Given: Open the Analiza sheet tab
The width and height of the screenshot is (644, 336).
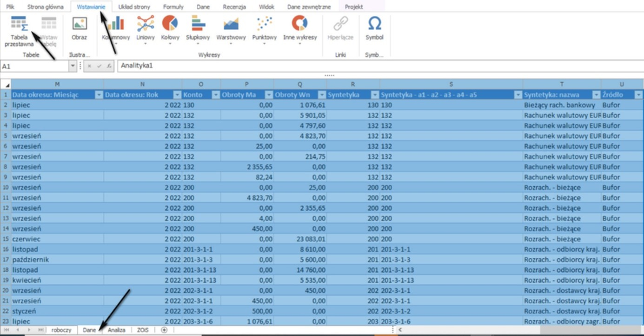Looking at the screenshot, I should [x=117, y=329].
